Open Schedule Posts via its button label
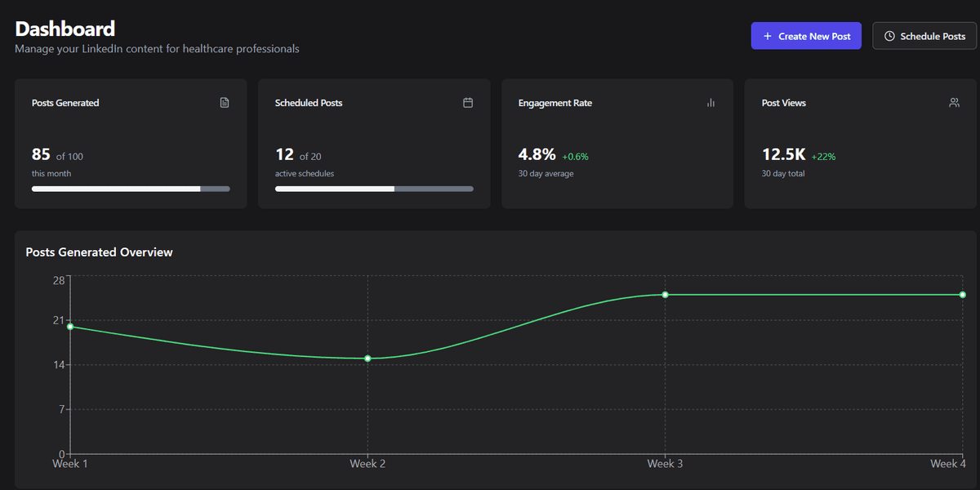Viewport: 980px width, 490px height. point(933,36)
